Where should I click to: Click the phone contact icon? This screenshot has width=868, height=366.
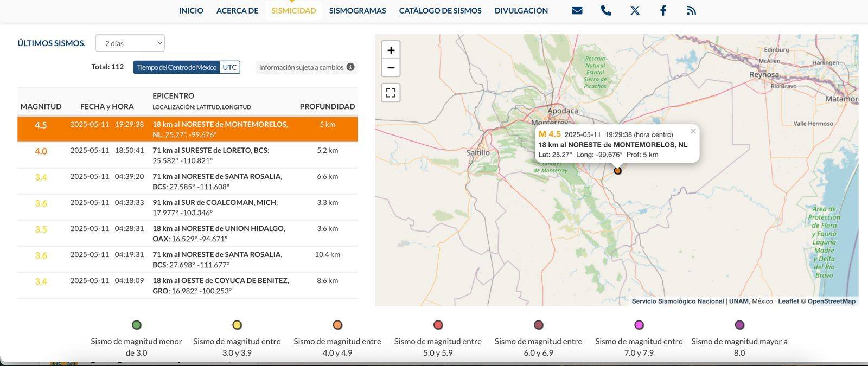click(x=606, y=10)
